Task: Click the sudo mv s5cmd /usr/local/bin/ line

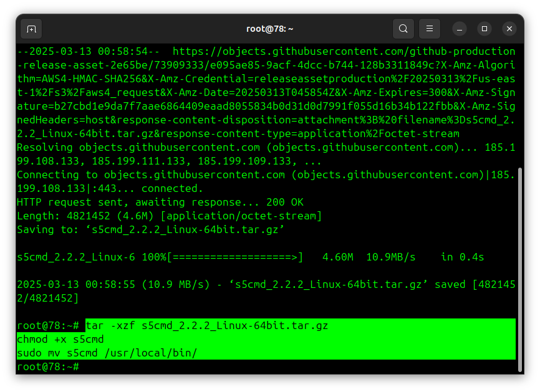Action: 107,353
